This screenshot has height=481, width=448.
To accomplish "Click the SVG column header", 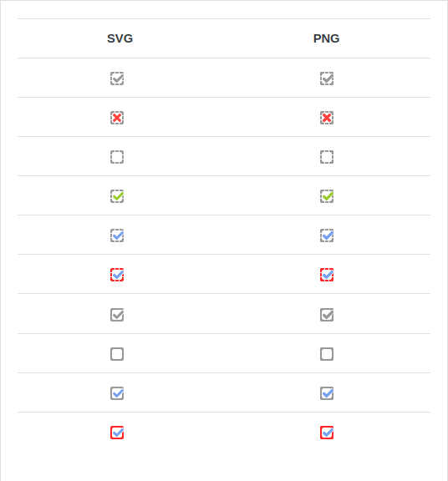I will 120,38.
